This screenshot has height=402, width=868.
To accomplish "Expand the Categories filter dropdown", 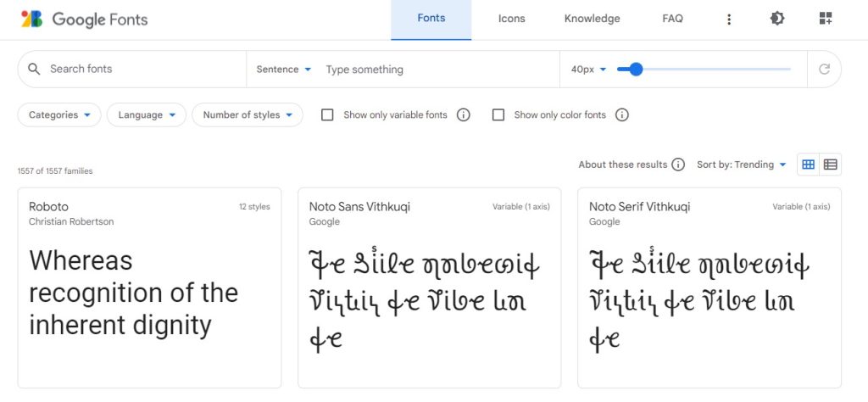I will pyautogui.click(x=59, y=115).
